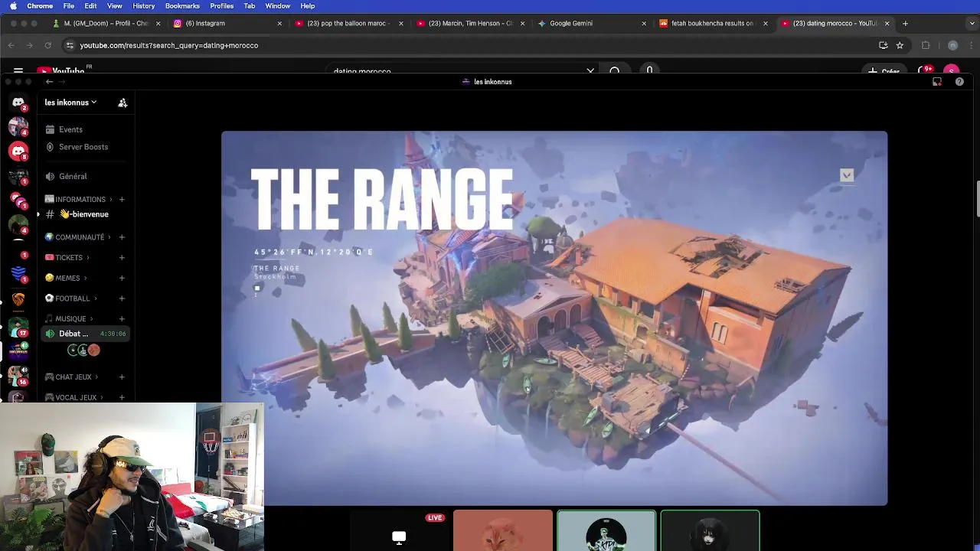980x551 pixels.
Task: Open the orange lion logo server
Action: pyautogui.click(x=18, y=299)
